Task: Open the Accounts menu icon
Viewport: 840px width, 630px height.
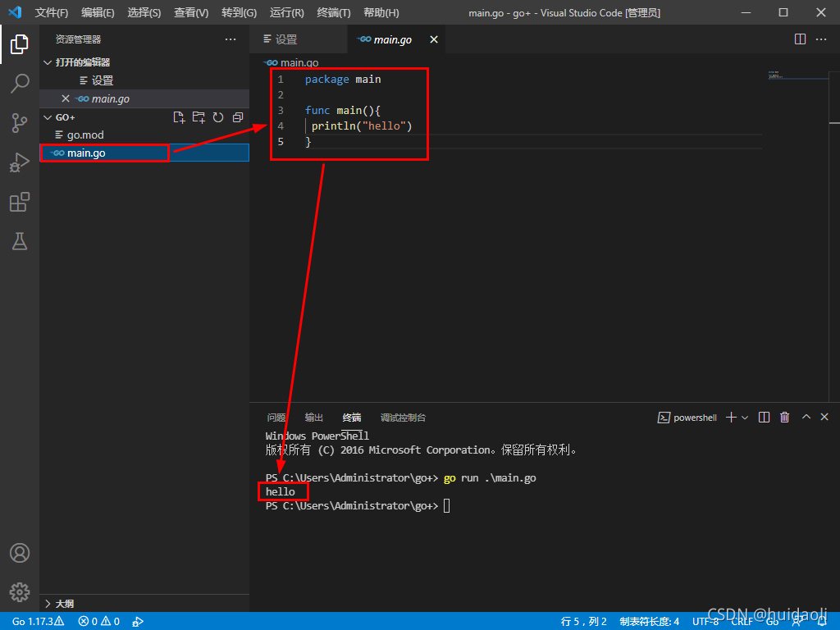Action: tap(20, 553)
